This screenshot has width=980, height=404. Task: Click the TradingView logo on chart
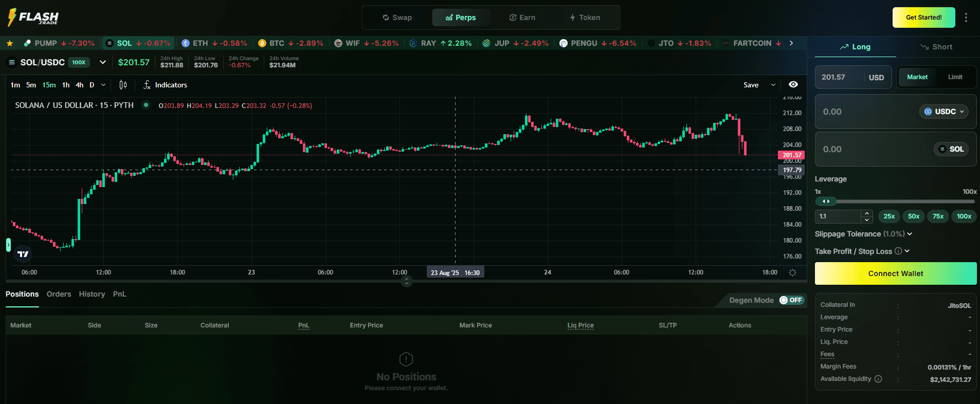[23, 254]
